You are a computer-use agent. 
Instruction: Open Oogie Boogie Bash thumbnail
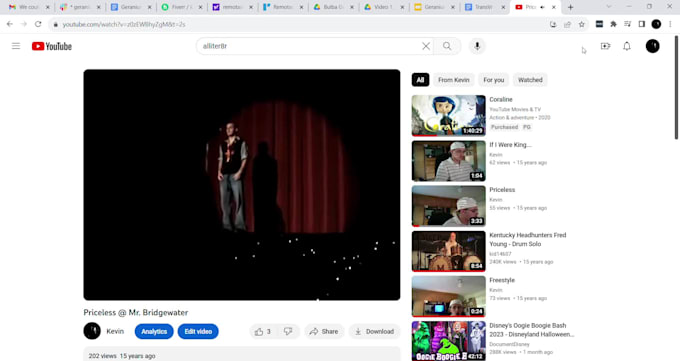coord(448,341)
